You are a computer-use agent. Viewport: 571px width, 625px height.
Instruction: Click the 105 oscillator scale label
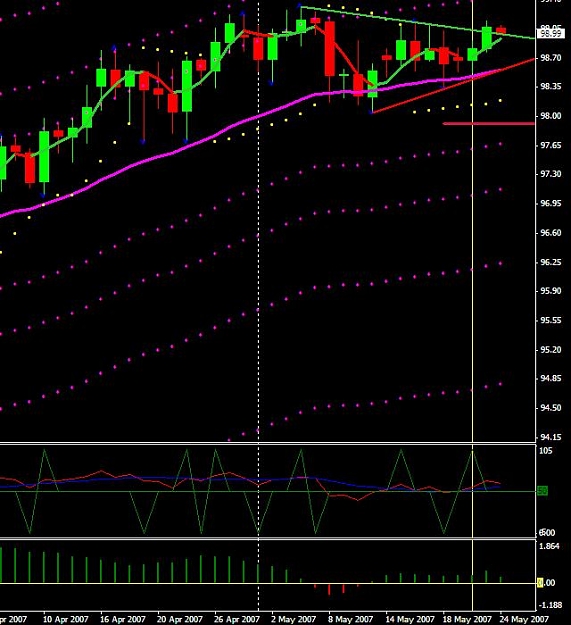coord(545,451)
